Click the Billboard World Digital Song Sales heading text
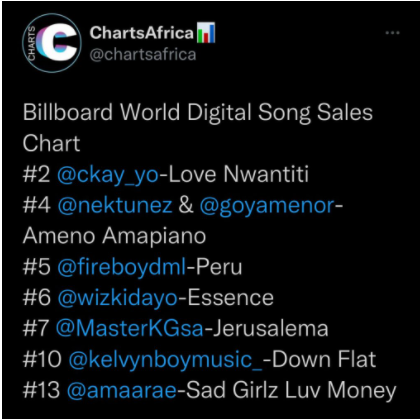Screen dimensions: 420x419 tap(198, 112)
